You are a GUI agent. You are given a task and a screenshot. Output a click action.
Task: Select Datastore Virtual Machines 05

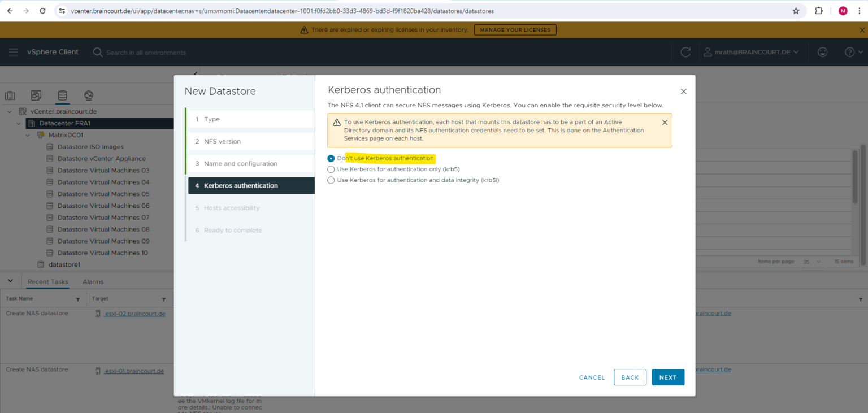click(x=103, y=194)
